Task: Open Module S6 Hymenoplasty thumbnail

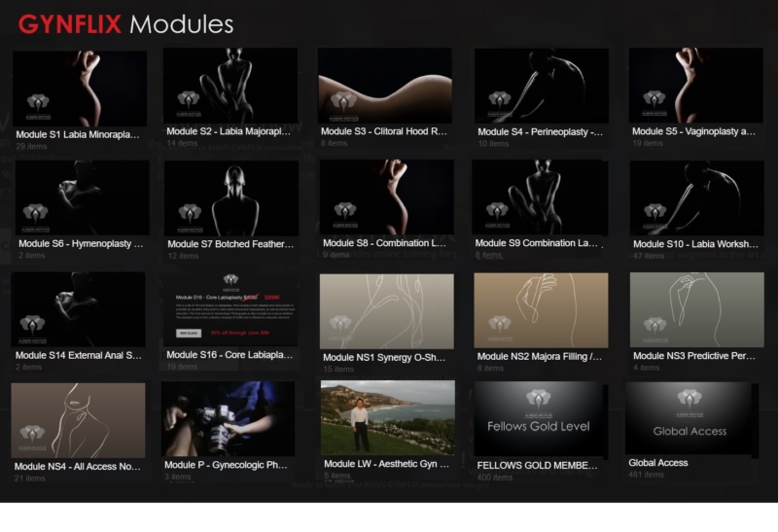Action: tap(83, 197)
